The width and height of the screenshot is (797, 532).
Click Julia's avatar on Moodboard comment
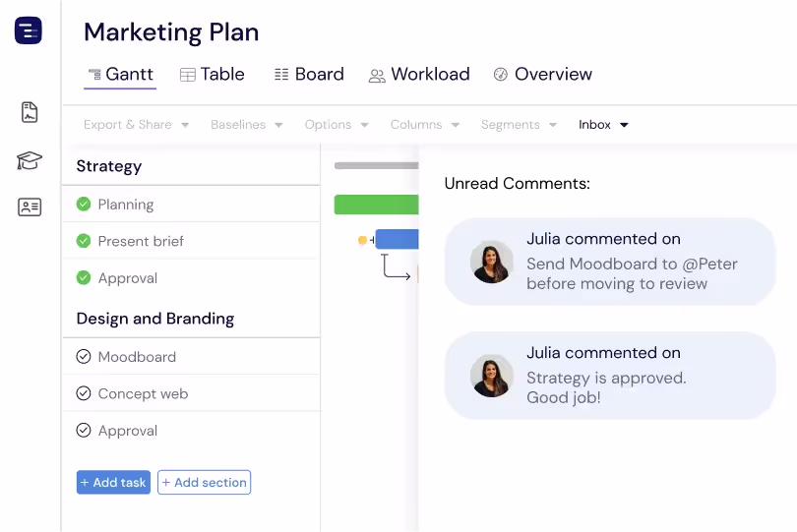click(x=492, y=262)
